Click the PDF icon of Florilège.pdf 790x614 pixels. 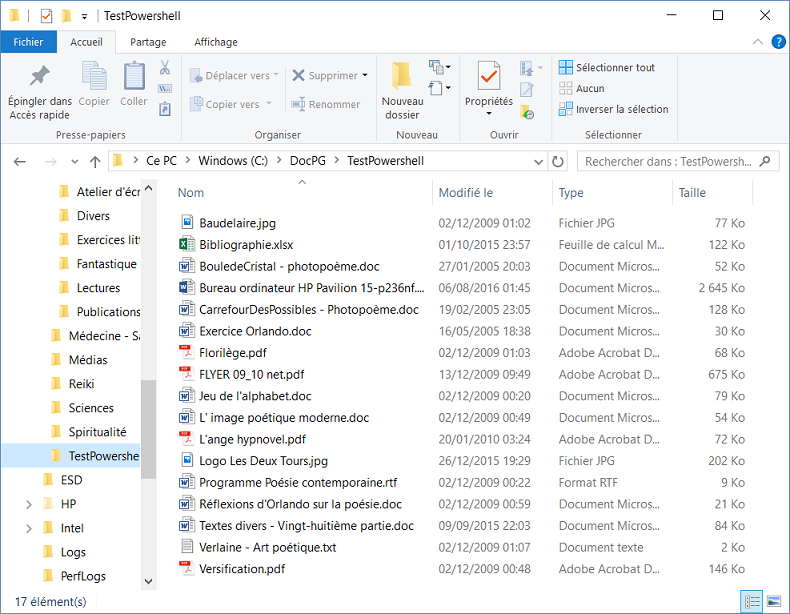tap(187, 353)
